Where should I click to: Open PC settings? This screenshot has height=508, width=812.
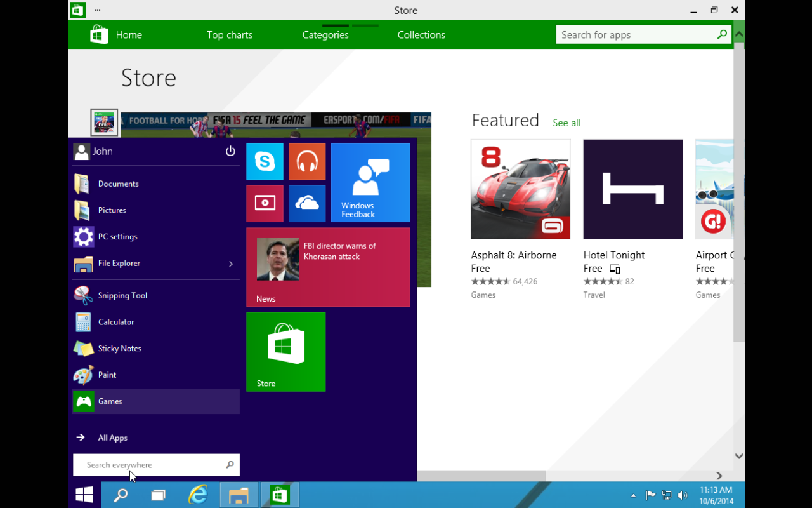156,237
